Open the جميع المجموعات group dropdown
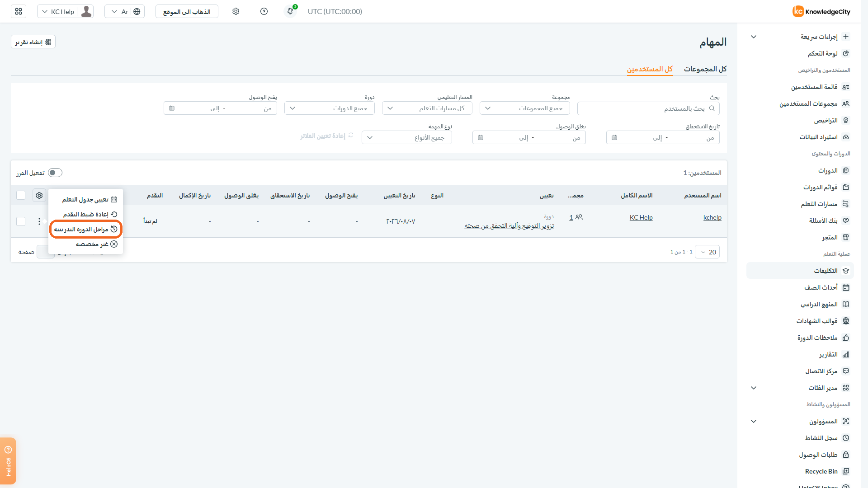868x488 pixels. [x=524, y=108]
